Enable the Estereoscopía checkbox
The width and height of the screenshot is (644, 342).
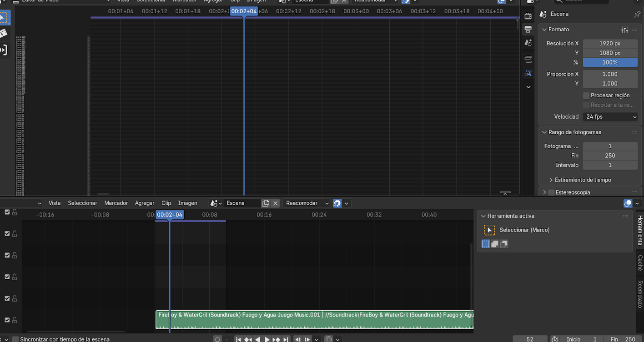[551, 192]
